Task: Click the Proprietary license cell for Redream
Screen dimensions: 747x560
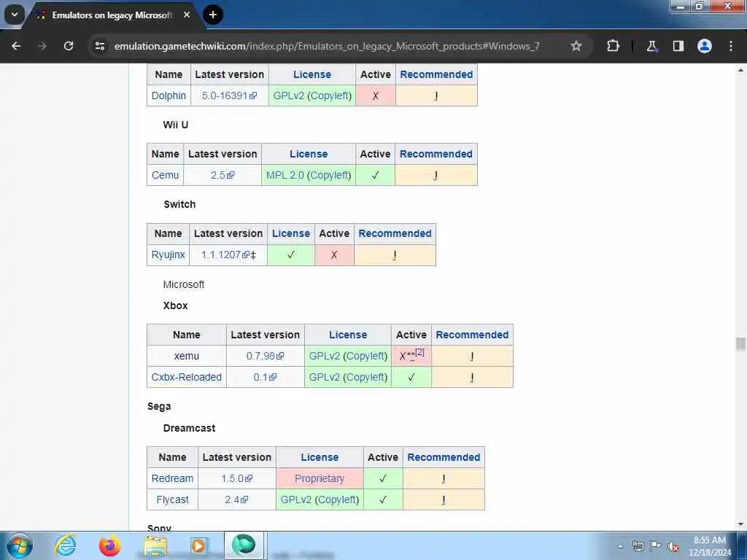Action: click(320, 478)
